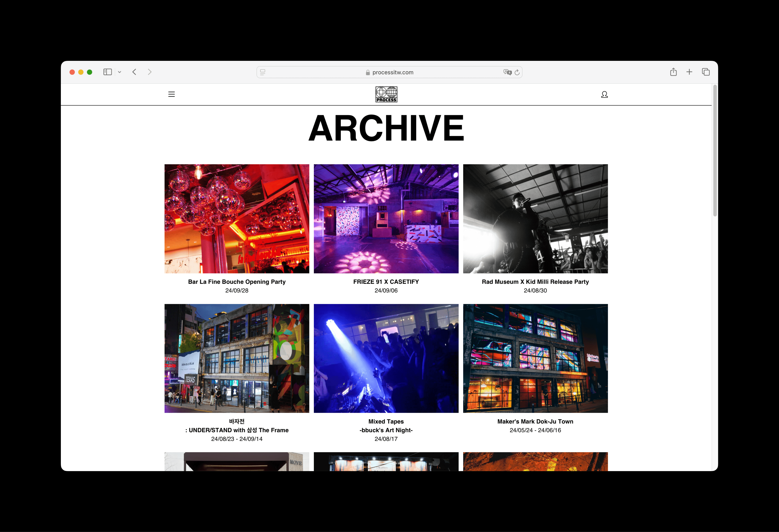
Task: Open FRIEZE 91 X CASETIFY title link
Action: point(386,282)
